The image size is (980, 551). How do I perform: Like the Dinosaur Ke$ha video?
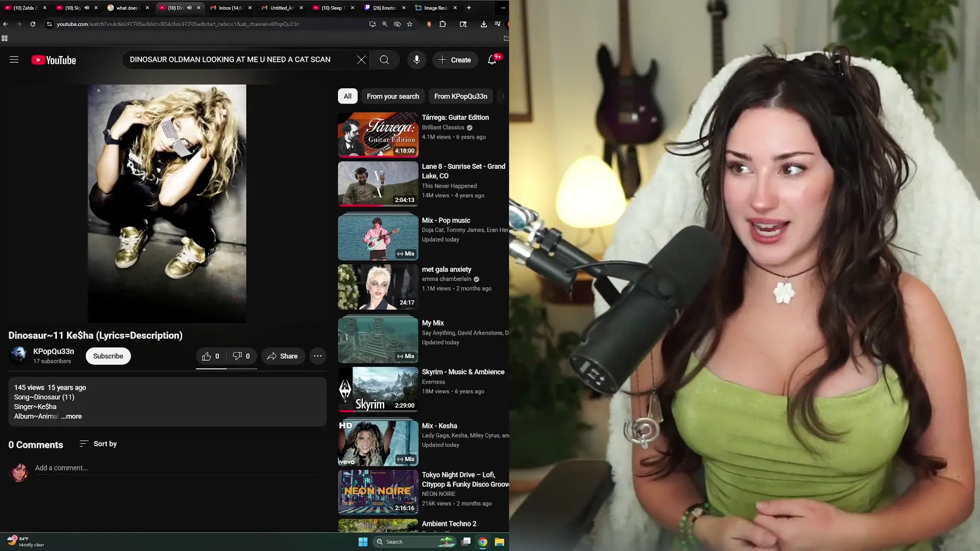pos(210,356)
